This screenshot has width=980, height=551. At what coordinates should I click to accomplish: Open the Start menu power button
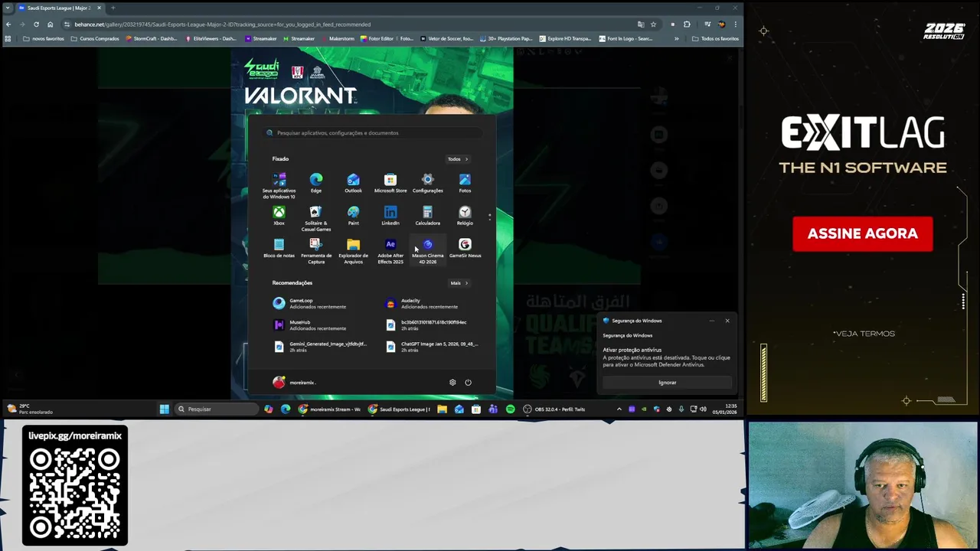(468, 383)
